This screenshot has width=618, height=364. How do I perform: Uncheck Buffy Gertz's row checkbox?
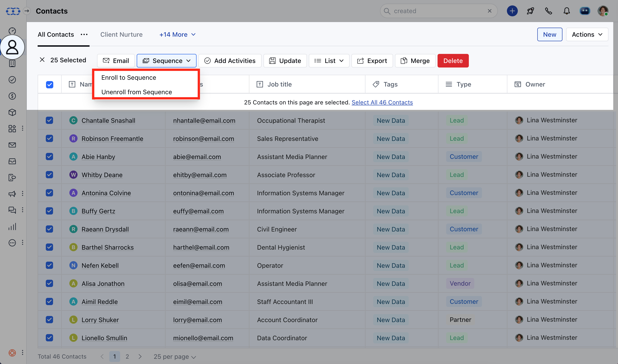click(x=49, y=211)
